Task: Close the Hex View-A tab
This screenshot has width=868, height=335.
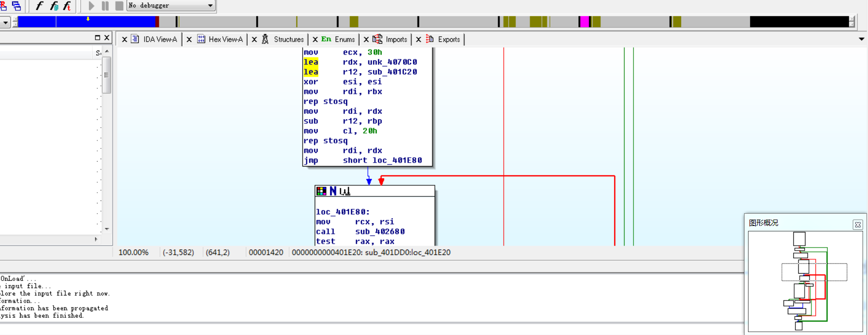Action: point(189,40)
